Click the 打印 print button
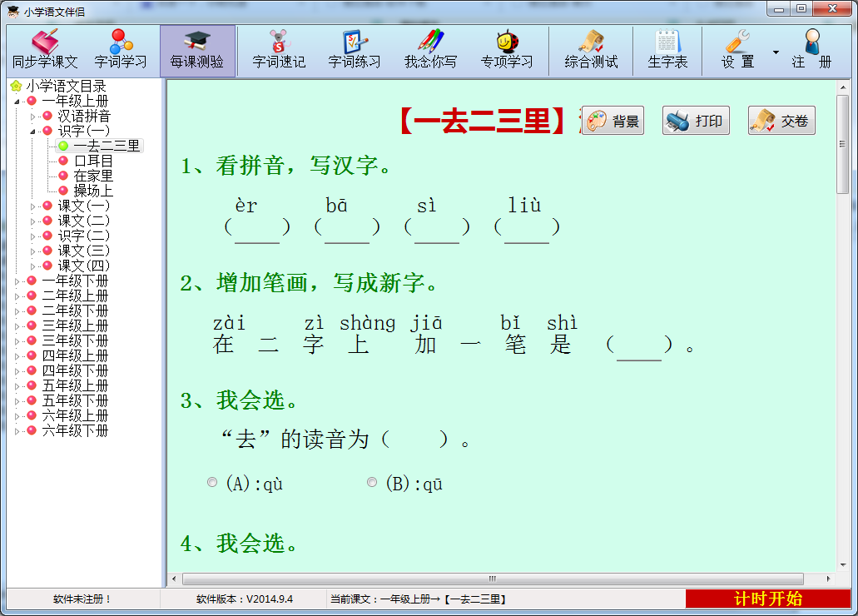This screenshot has height=616, width=858. 696,121
